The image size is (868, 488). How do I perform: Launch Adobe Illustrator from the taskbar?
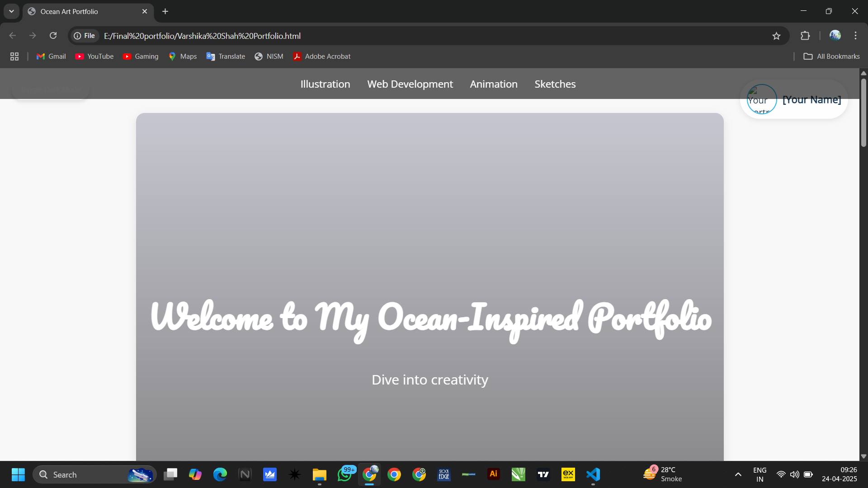[494, 474]
